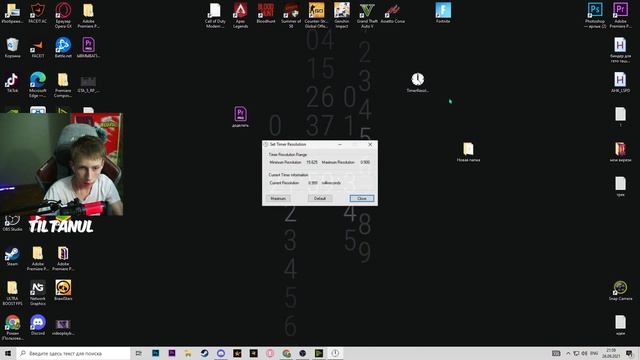Switch to Timer Resolution taskbar icon
Viewport: 640px width, 360px height.
335,353
